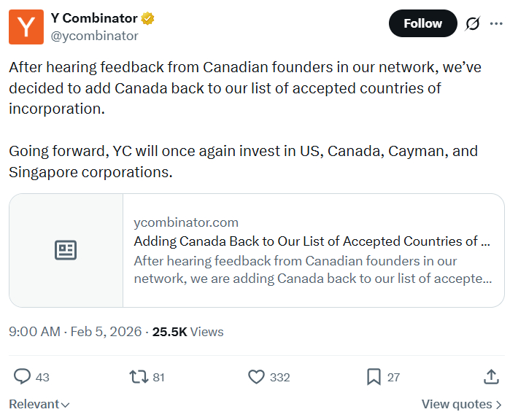This screenshot has height=420, width=510.
Task: Bookmark the post
Action: click(x=374, y=376)
